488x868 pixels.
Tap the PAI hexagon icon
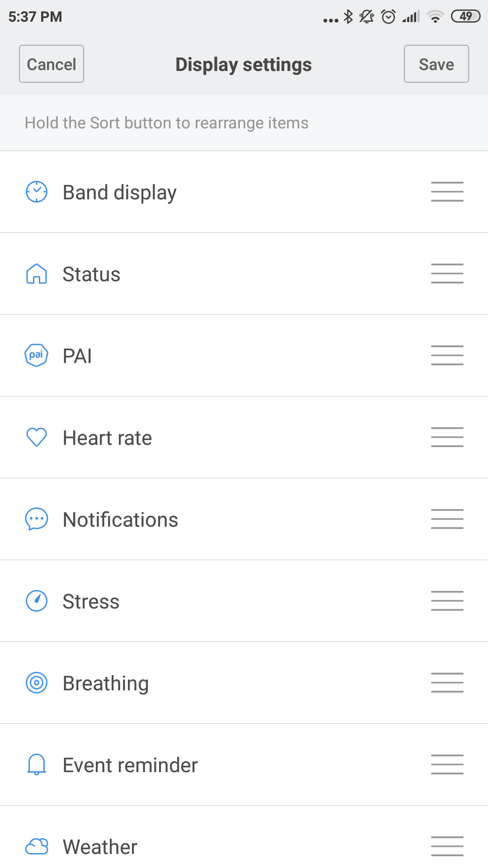[36, 355]
